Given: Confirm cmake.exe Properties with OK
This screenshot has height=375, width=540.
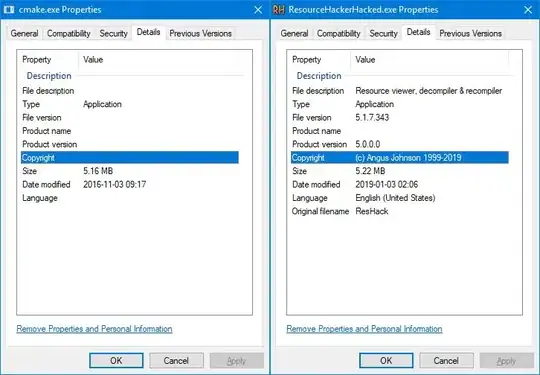Looking at the screenshot, I should pyautogui.click(x=116, y=361).
